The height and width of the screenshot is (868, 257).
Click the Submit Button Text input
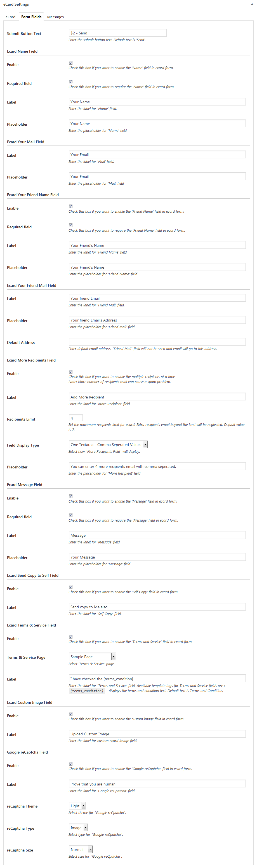117,33
